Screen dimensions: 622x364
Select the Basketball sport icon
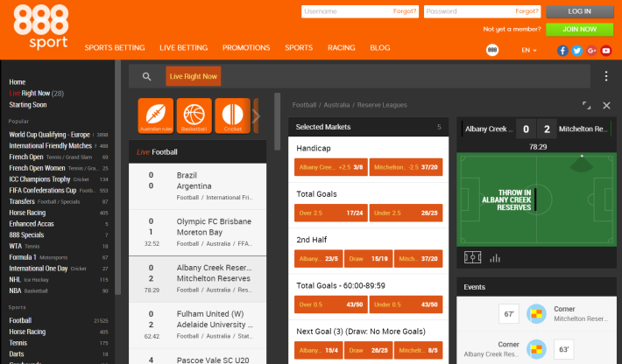pyautogui.click(x=194, y=115)
